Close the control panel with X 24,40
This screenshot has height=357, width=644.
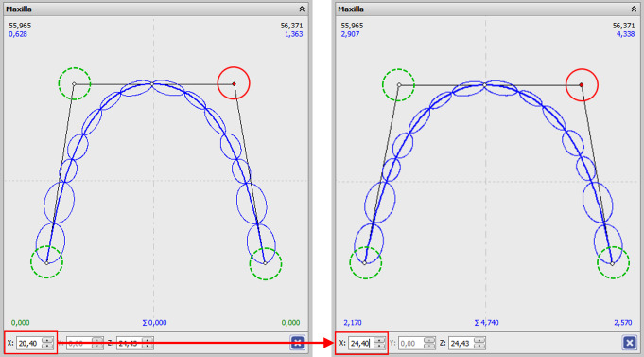pos(629,342)
